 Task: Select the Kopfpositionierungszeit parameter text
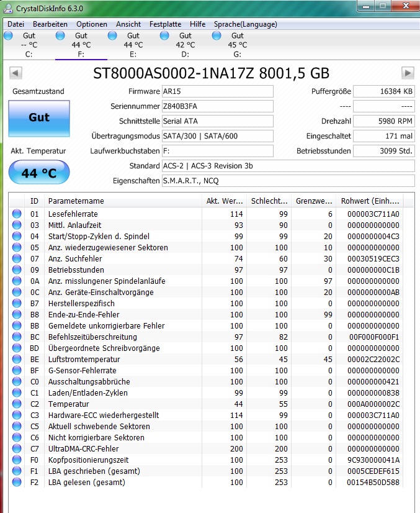coord(88,460)
